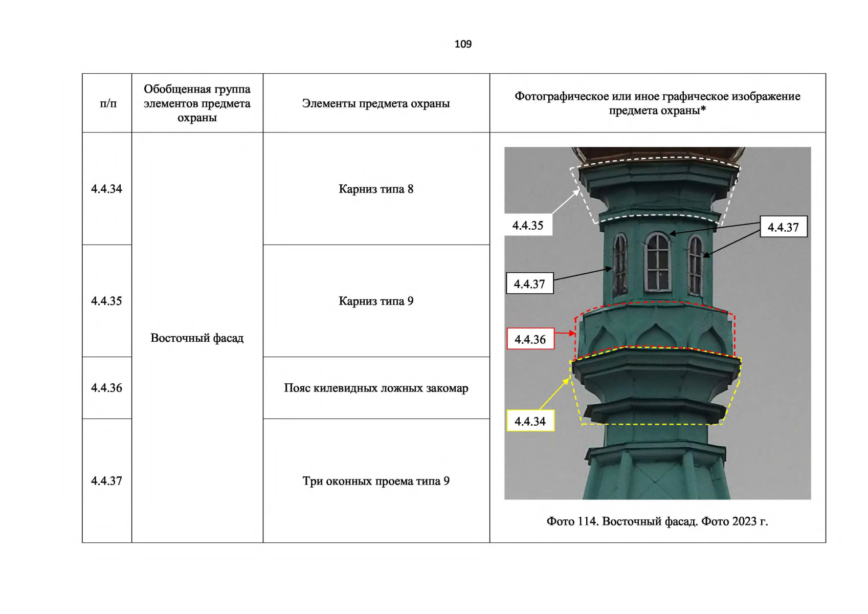Screen dimensions: 868x614
Task: Select 'Пояс килевидных ложных закомар' text
Action: click(376, 388)
